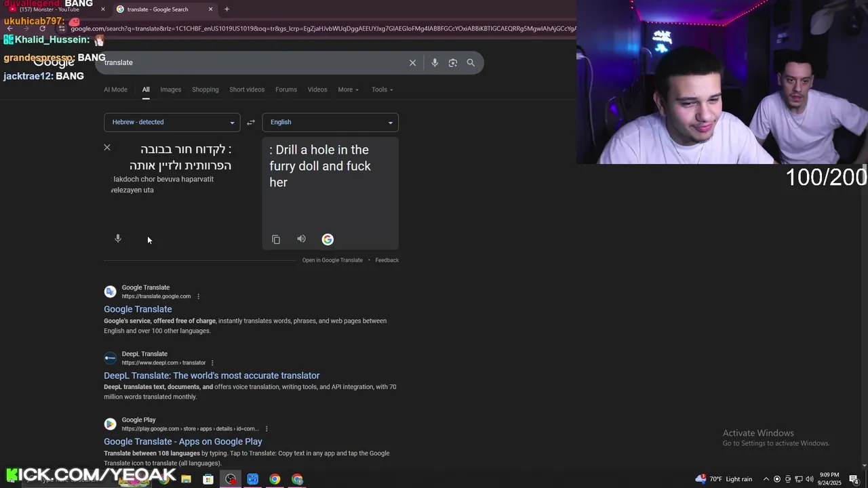The image size is (868, 488).
Task: Show hidden system tray icons
Action: [766, 479]
